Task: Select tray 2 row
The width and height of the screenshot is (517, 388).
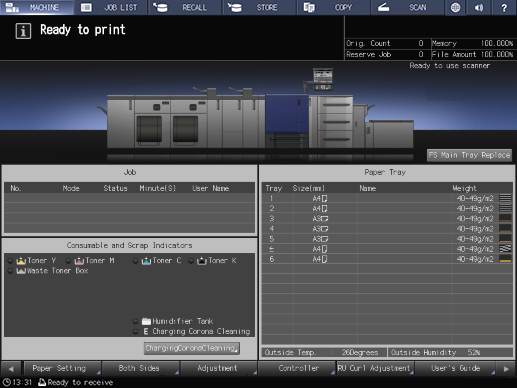Action: (387, 209)
